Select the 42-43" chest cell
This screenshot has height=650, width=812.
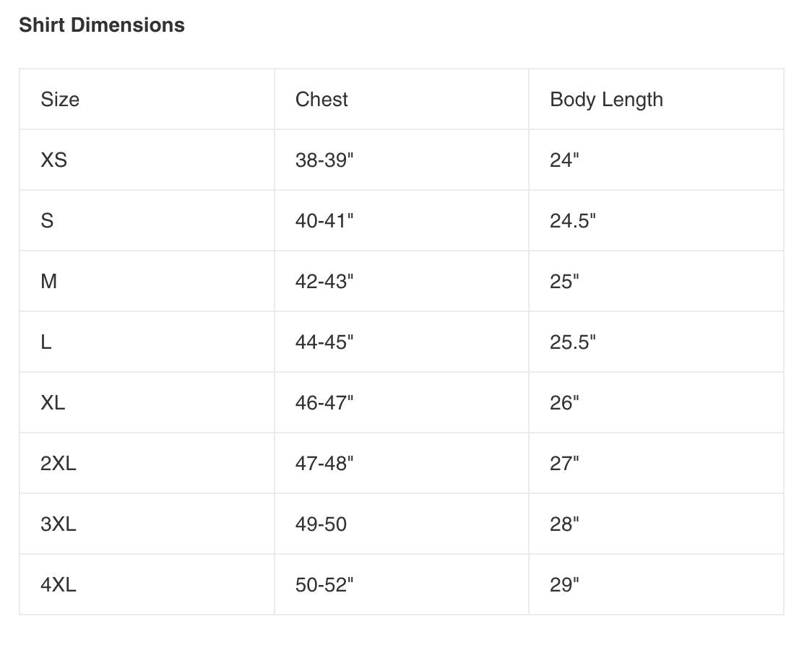click(x=324, y=282)
